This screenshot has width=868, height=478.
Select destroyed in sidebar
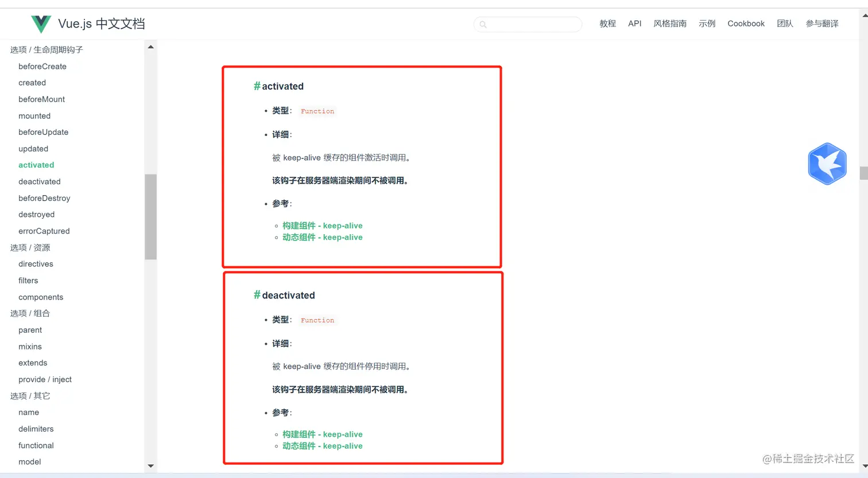coord(36,215)
